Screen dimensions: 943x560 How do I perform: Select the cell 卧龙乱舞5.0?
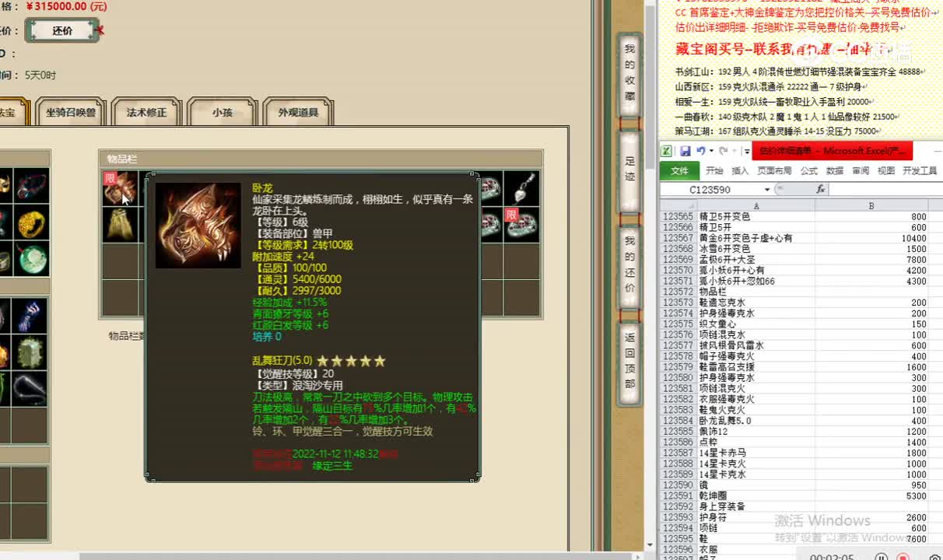[x=756, y=421]
